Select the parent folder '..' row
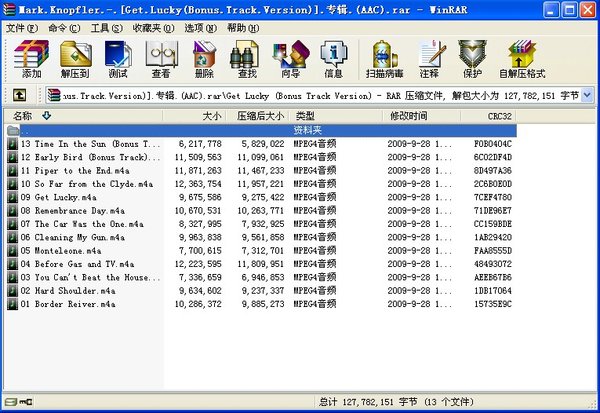 (261, 131)
